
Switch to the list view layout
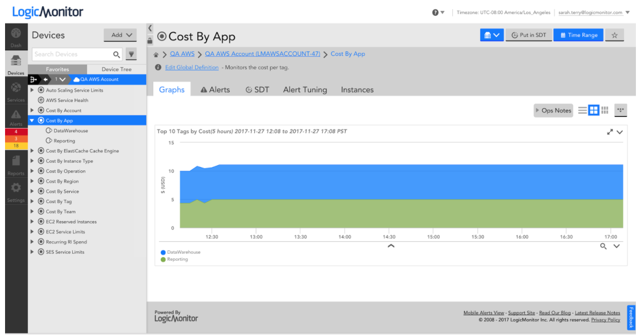(x=582, y=110)
